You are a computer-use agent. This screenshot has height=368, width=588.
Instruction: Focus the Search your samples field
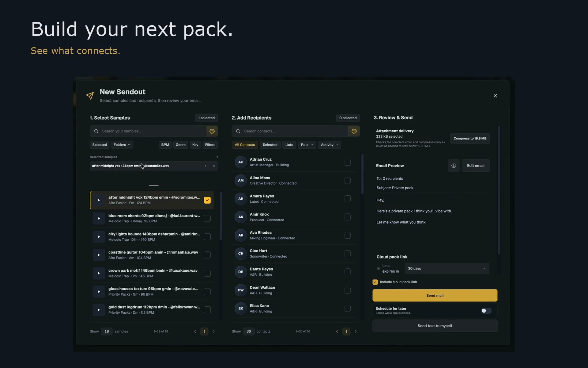pyautogui.click(x=148, y=131)
